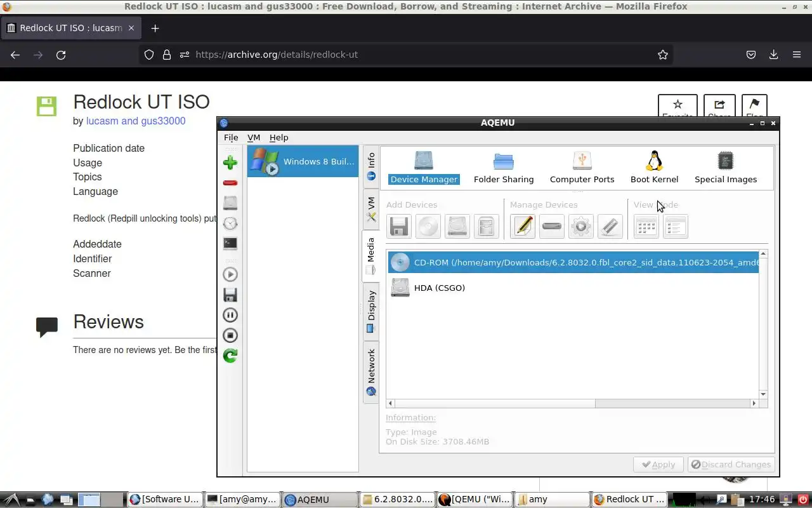Image resolution: width=812 pixels, height=508 pixels.
Task: Add a generic storage device
Action: (487, 227)
